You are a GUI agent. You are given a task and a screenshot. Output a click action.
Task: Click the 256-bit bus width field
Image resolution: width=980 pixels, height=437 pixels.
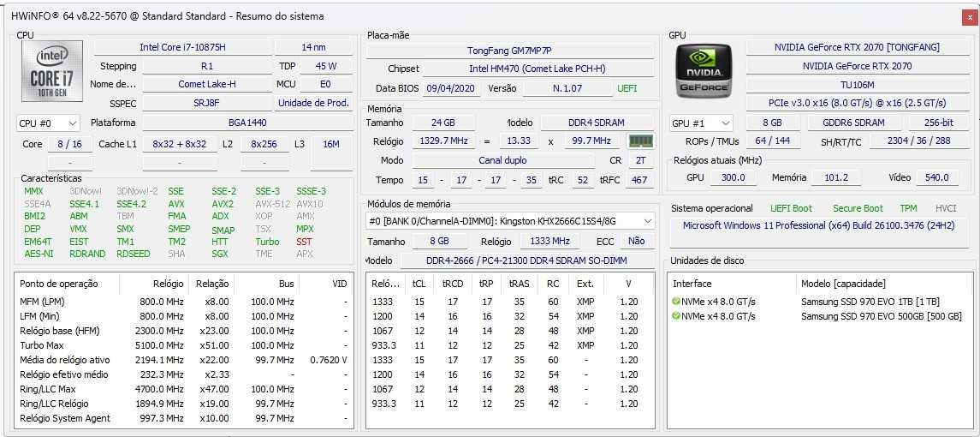[937, 123]
